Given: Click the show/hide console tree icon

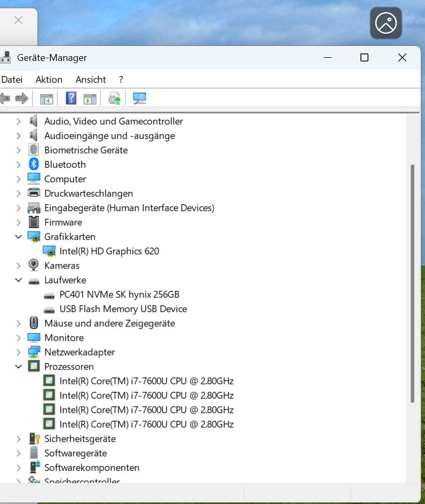Looking at the screenshot, I should (x=47, y=98).
